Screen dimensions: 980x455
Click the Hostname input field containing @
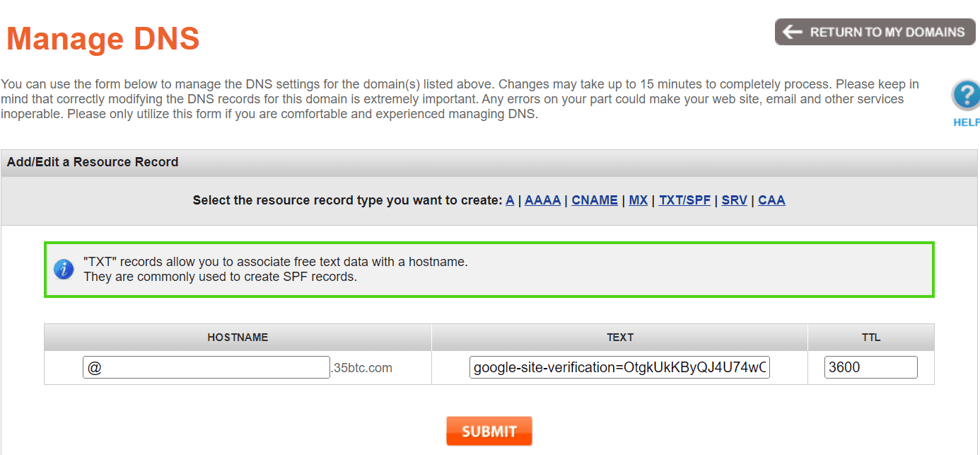[x=206, y=367]
